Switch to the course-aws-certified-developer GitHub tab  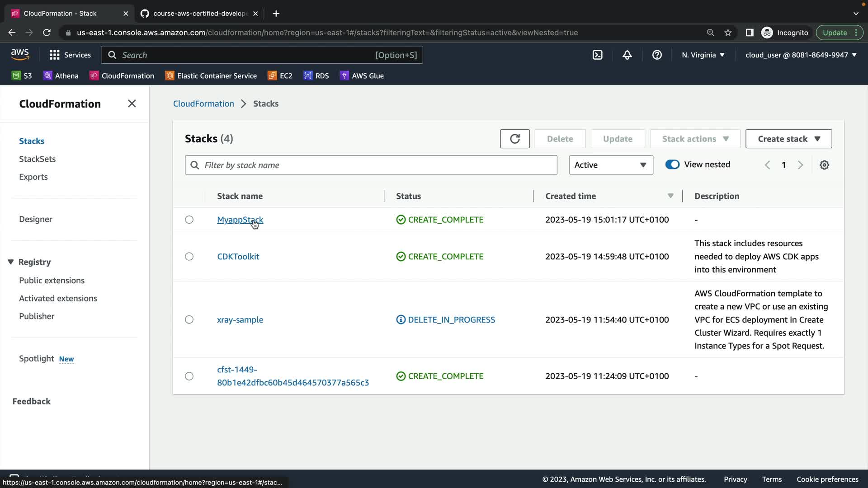click(199, 14)
